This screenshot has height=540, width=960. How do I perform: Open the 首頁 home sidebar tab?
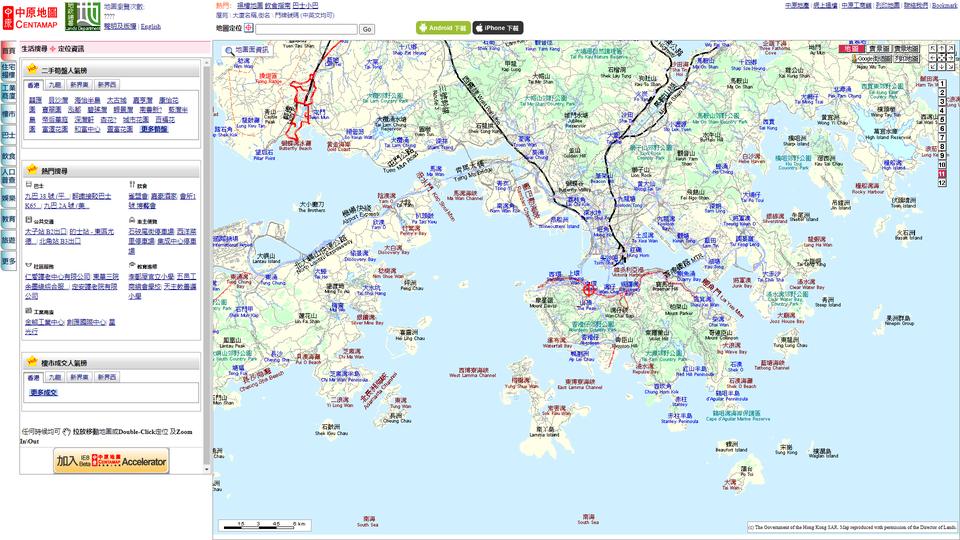click(x=8, y=51)
